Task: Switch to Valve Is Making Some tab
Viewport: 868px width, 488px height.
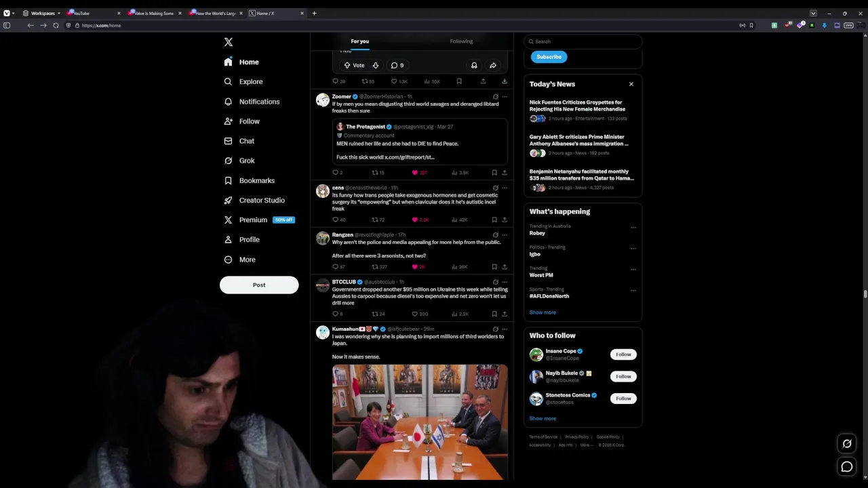Action: (x=155, y=13)
